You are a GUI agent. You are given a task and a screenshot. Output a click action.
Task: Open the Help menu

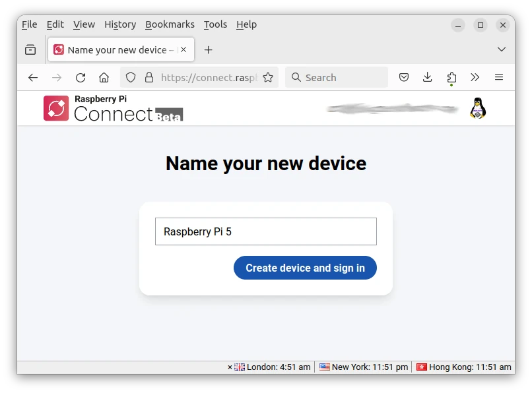pos(247,24)
